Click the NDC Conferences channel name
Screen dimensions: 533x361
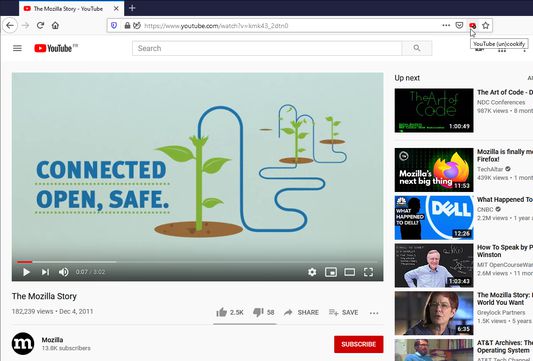pyautogui.click(x=501, y=102)
